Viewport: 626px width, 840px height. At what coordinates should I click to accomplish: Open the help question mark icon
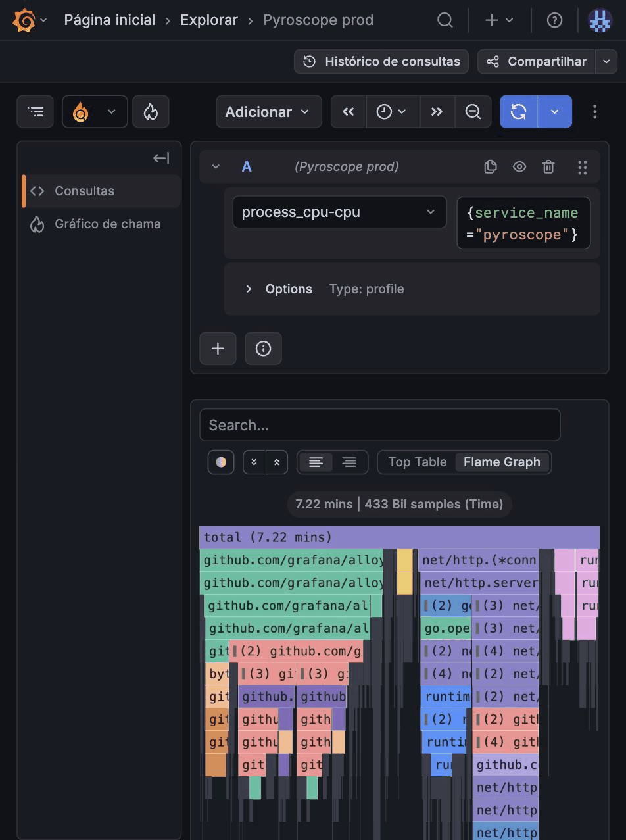[554, 20]
